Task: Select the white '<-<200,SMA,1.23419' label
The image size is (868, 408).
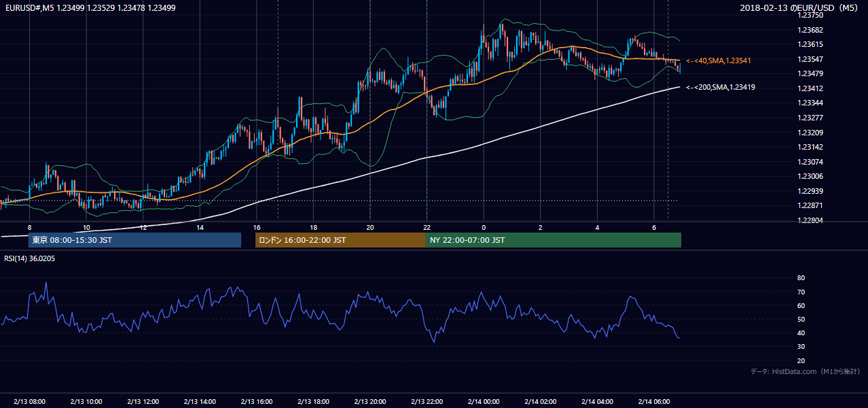Action: click(x=721, y=87)
